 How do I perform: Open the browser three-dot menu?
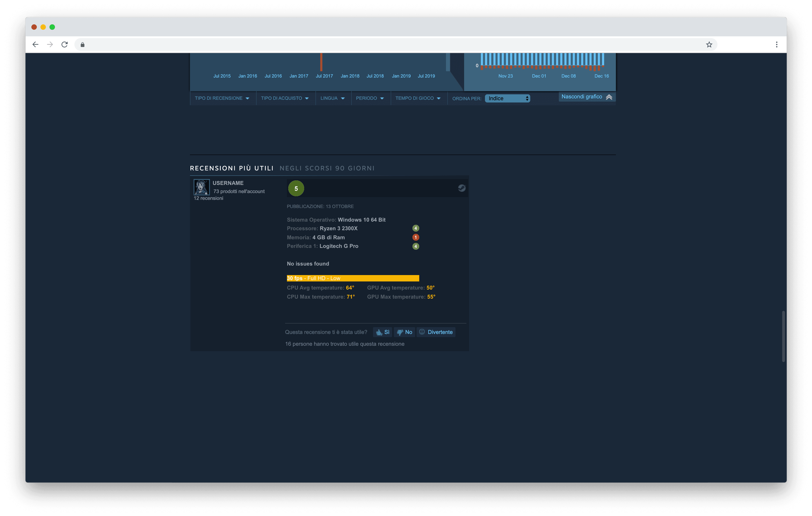pyautogui.click(x=777, y=44)
